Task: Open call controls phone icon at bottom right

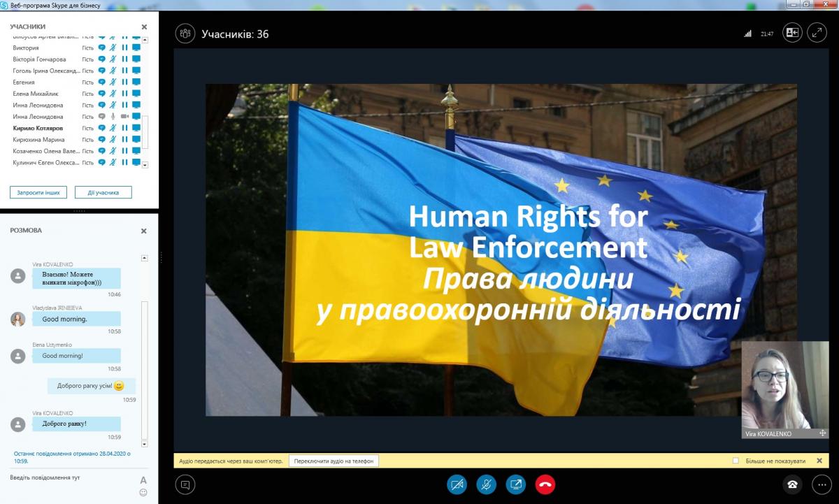Action: (792, 484)
